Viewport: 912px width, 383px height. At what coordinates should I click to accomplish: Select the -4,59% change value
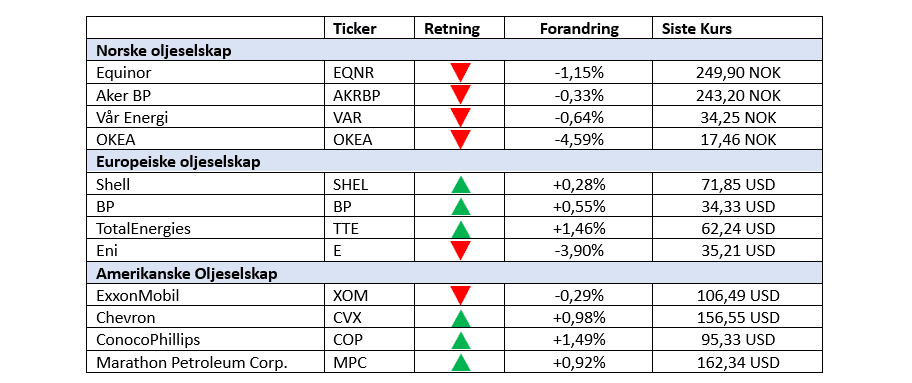(579, 140)
